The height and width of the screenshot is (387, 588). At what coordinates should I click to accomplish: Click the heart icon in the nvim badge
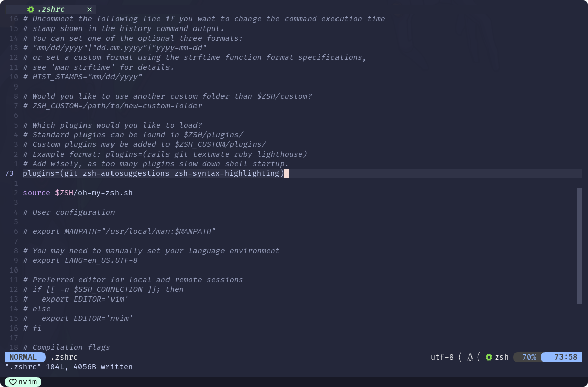coord(13,382)
